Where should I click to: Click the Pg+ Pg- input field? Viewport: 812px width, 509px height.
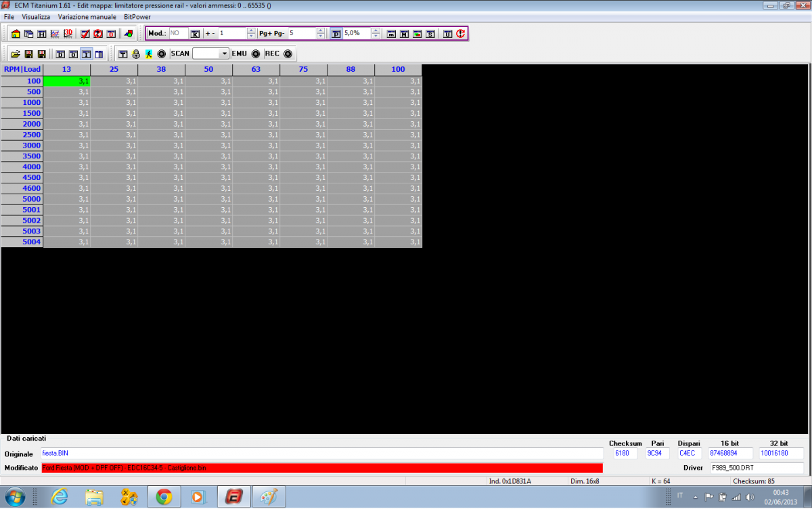coord(302,33)
